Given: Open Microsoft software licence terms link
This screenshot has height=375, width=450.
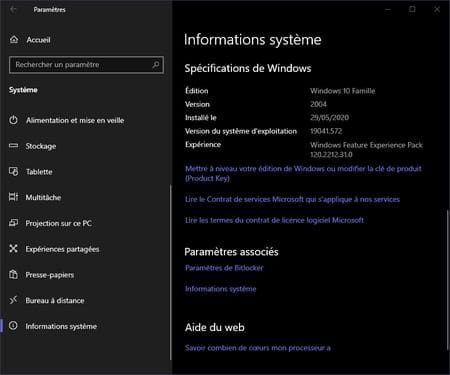Looking at the screenshot, I should click(x=274, y=220).
